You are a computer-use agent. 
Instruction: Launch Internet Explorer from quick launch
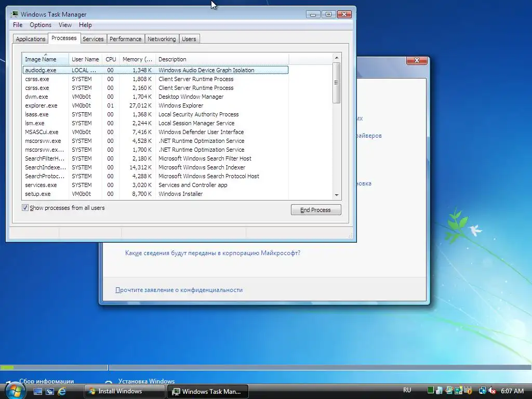pyautogui.click(x=62, y=391)
